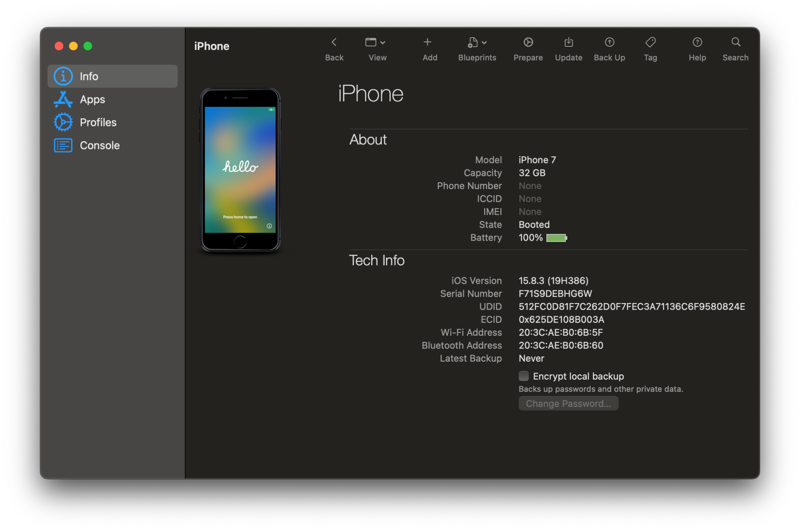800x532 pixels.
Task: Click the Update download icon
Action: 568,42
